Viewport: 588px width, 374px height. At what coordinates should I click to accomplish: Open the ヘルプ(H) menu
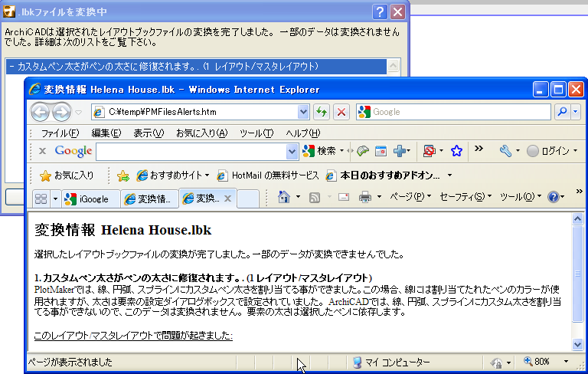(x=303, y=133)
